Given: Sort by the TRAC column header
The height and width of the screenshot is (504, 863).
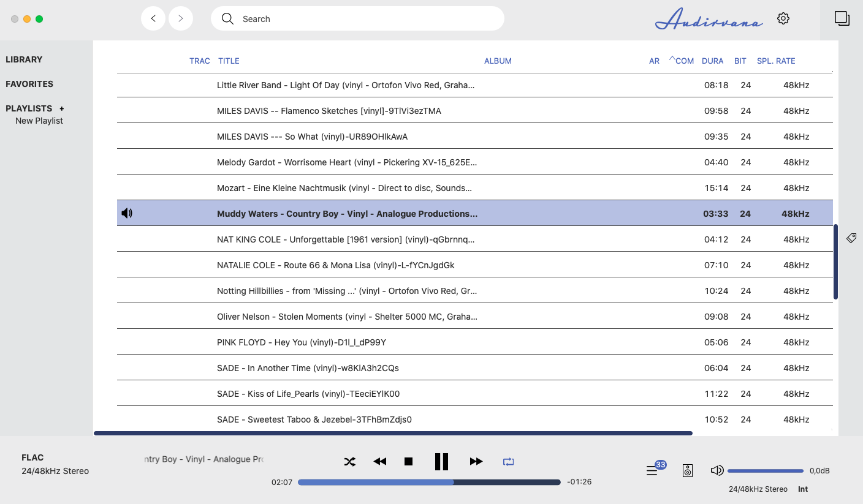Looking at the screenshot, I should (200, 61).
